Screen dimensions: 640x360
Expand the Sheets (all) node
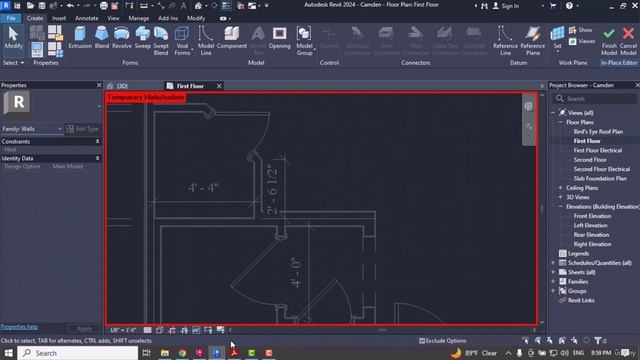click(553, 272)
